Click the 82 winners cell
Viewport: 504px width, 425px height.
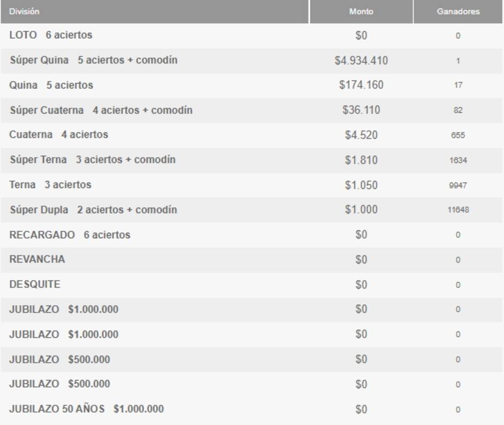(458, 110)
